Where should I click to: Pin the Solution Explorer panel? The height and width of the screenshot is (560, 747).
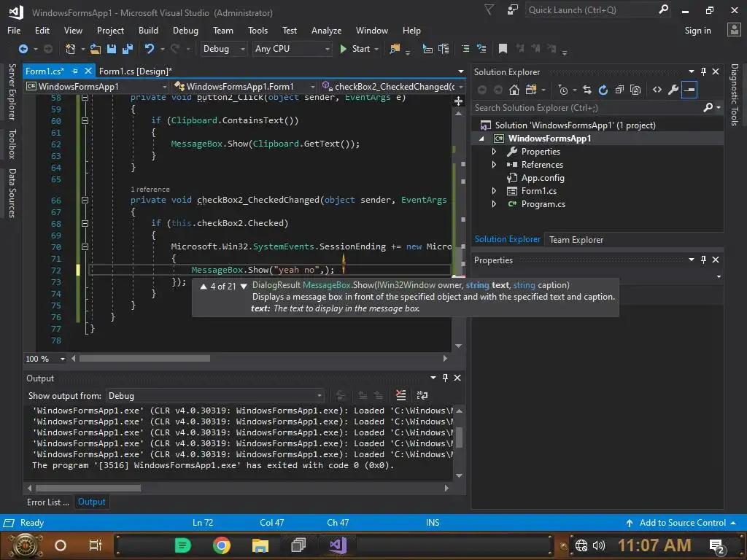[x=703, y=71]
